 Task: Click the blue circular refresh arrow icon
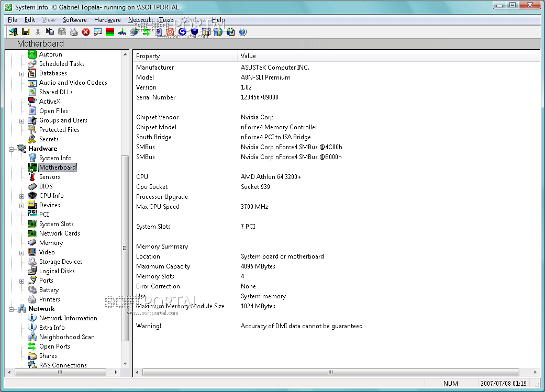pos(182,32)
